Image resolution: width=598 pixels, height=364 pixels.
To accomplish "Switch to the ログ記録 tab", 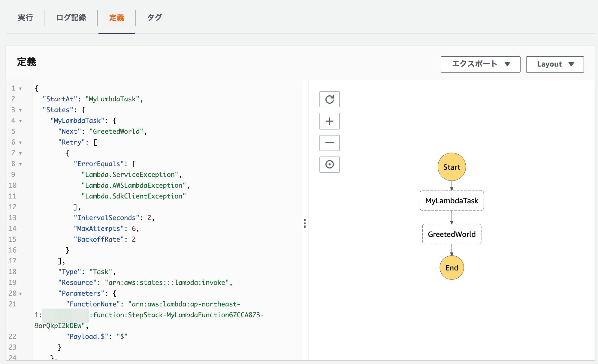I will click(71, 18).
